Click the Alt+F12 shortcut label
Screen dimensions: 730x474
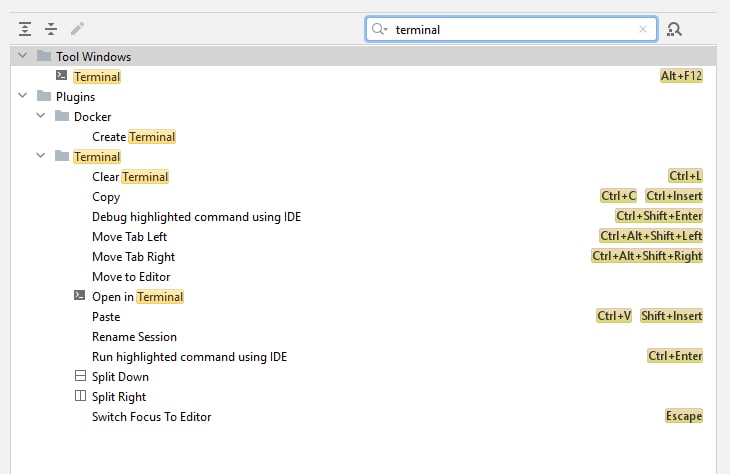tap(681, 76)
